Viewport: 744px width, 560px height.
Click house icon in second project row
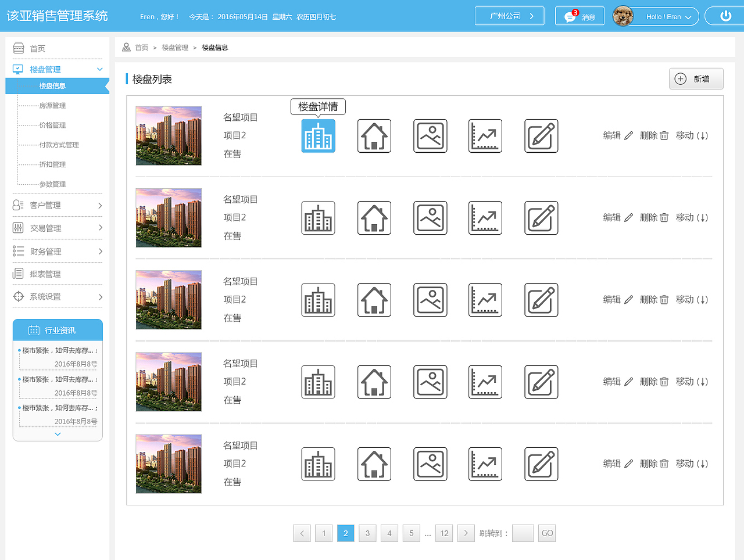[x=374, y=218]
